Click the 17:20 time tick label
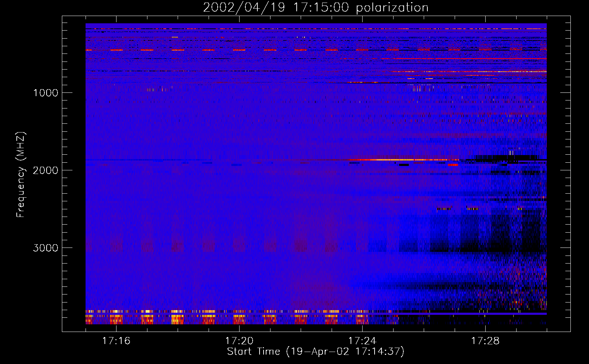 pyautogui.click(x=239, y=341)
